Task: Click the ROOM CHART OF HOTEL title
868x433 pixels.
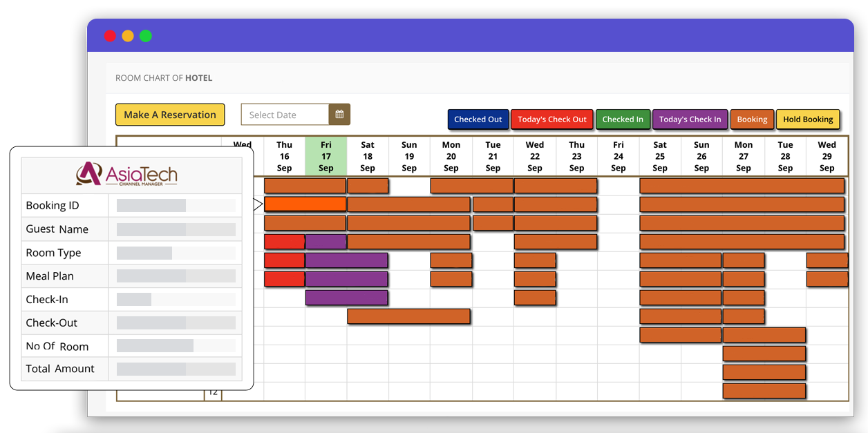Action: [164, 78]
